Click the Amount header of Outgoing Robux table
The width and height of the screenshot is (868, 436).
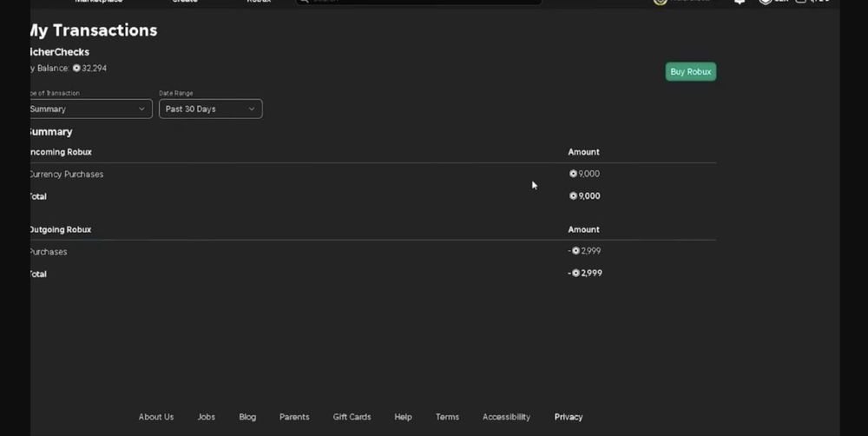coord(583,229)
